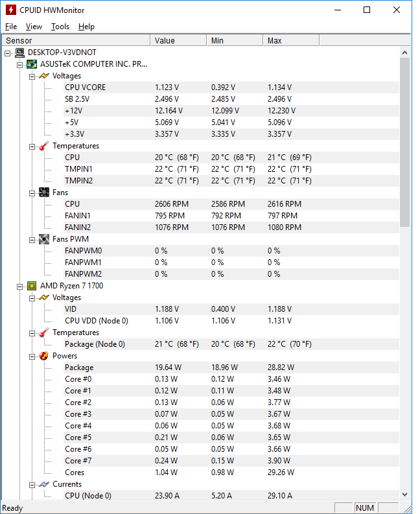Select the FANPWM0 row
The height and width of the screenshot is (514, 420).
click(231, 251)
